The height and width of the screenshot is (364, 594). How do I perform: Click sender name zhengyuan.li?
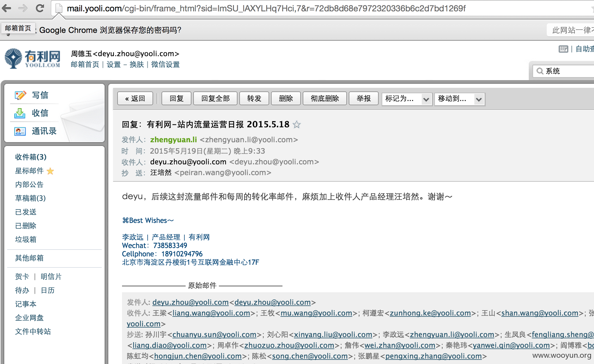pos(173,140)
